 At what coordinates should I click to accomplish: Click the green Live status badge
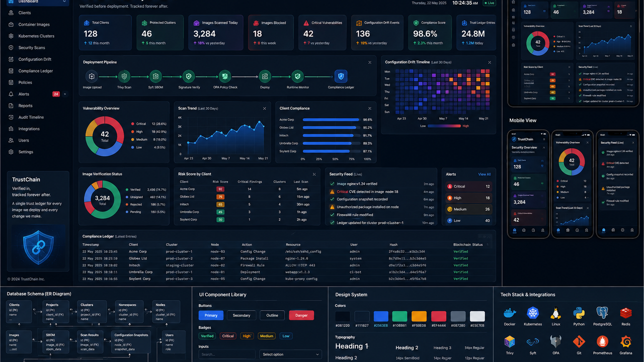click(x=489, y=3)
